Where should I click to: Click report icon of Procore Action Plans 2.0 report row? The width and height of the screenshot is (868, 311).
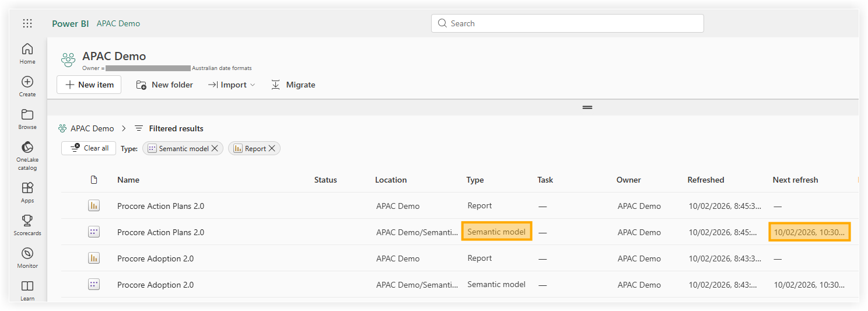point(94,205)
